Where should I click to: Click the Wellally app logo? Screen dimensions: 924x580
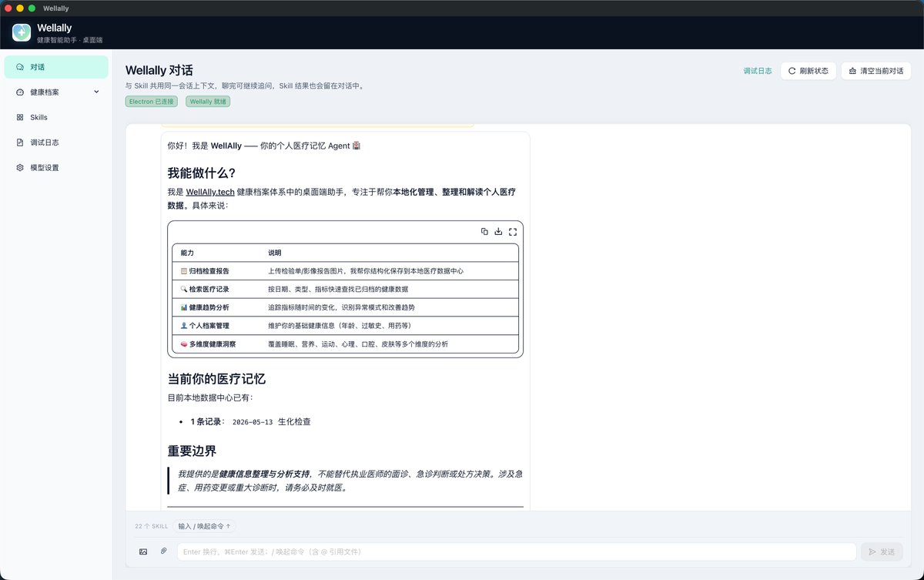(x=22, y=32)
